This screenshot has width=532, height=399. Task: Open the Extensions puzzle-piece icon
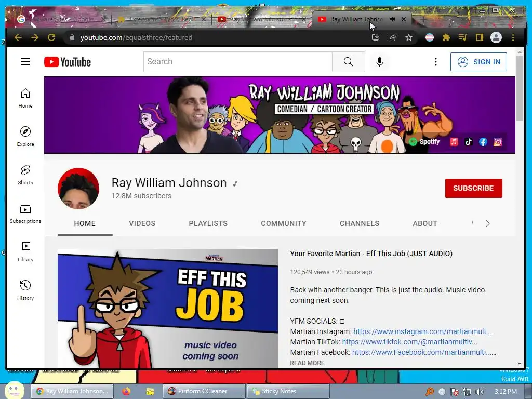pyautogui.click(x=446, y=37)
